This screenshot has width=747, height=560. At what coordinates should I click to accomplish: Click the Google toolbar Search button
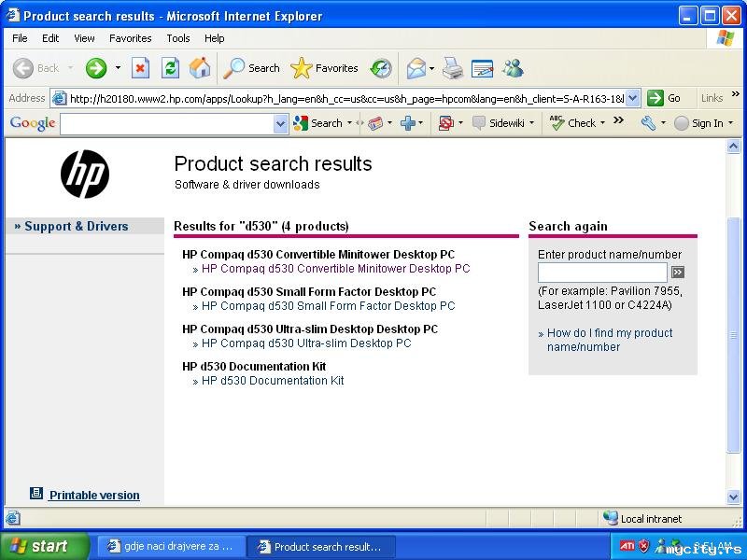(317, 123)
